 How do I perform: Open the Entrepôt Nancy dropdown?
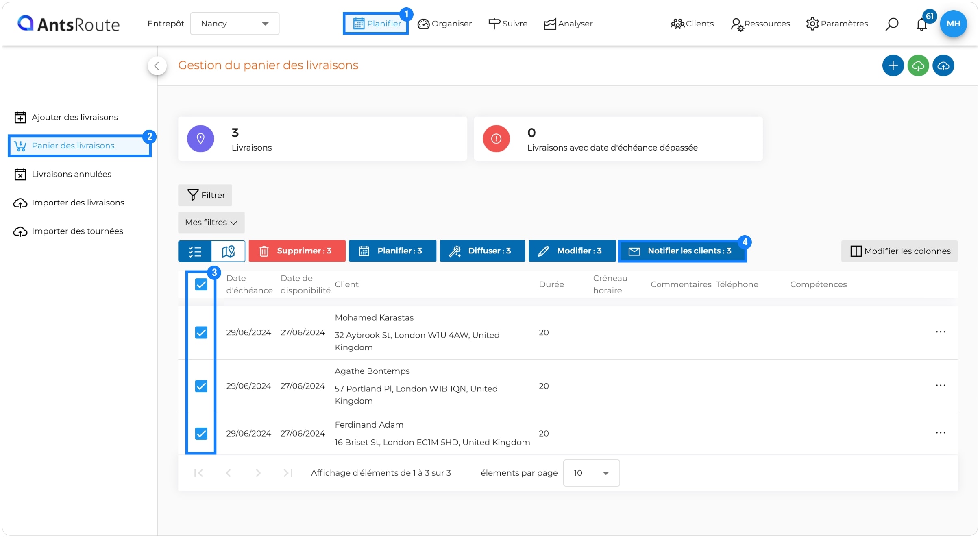(235, 24)
